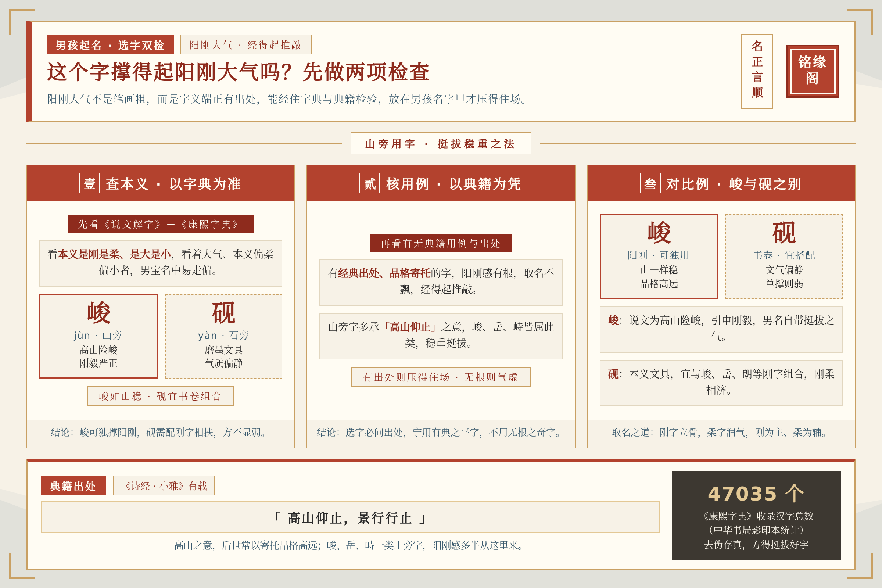The height and width of the screenshot is (588, 882).
Task: Click the 峻：说文为高山险峻 explanation box
Action: point(721,329)
